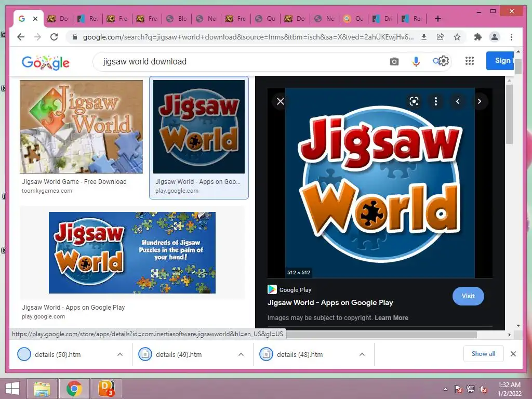Screen dimensions: 532x399
Task: Close the image preview panel
Action: tap(280, 101)
